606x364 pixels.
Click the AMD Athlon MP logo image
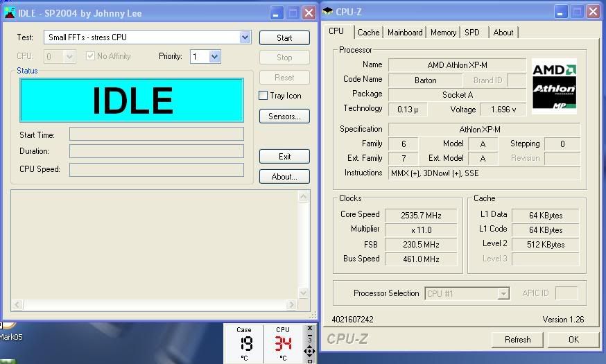point(554,86)
